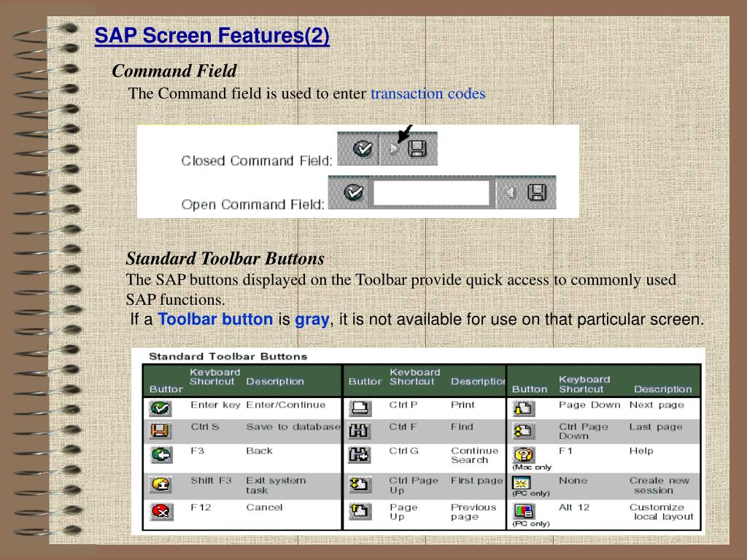The width and height of the screenshot is (747, 560).
Task: Click the 'Alt 12' shortcut cell
Action: pyautogui.click(x=574, y=507)
